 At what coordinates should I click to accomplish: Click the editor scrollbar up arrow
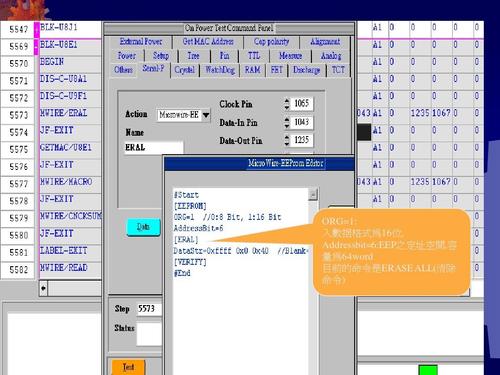[x=313, y=194]
